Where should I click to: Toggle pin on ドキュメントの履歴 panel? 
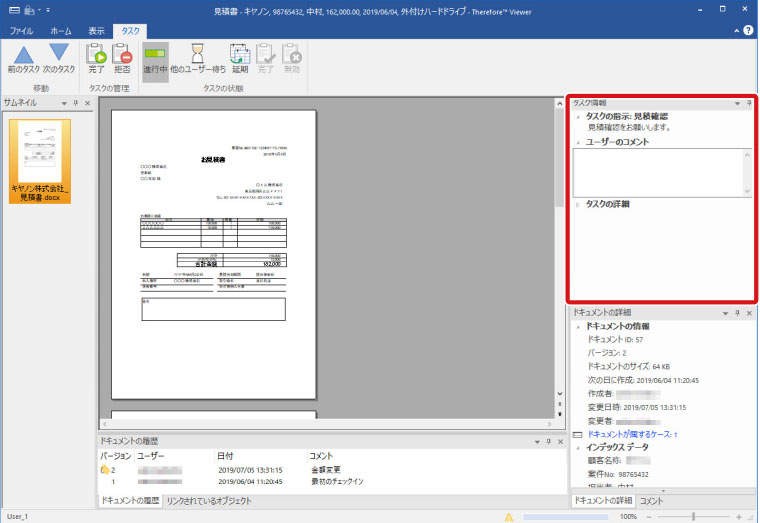(547, 441)
